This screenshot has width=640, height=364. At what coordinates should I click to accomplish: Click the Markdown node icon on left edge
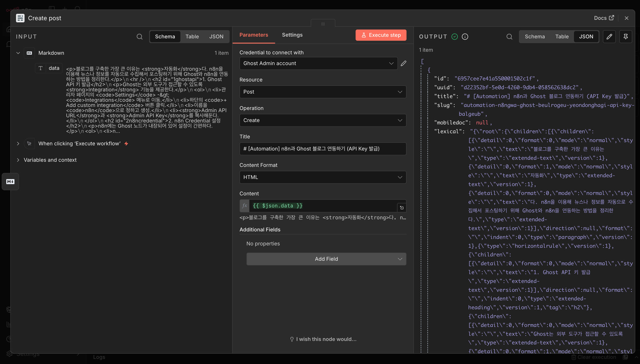10,181
